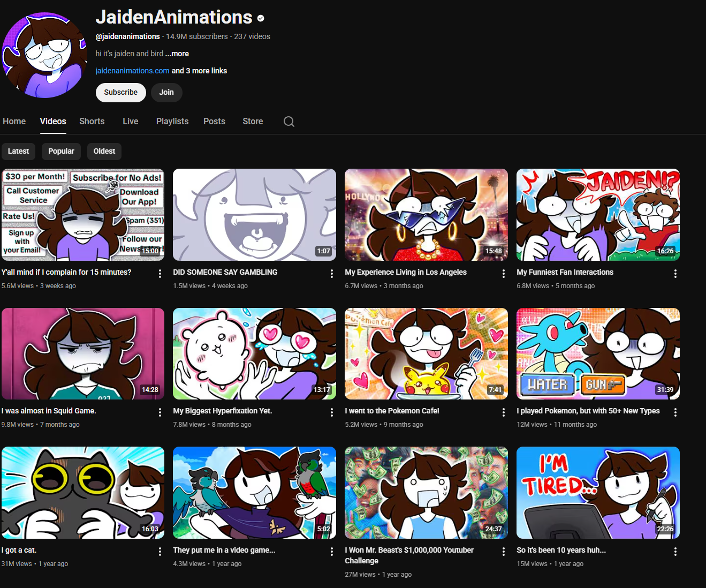The image size is (706, 588).
Task: Play the 1:07 gambling video thumbnail
Action: click(x=255, y=215)
